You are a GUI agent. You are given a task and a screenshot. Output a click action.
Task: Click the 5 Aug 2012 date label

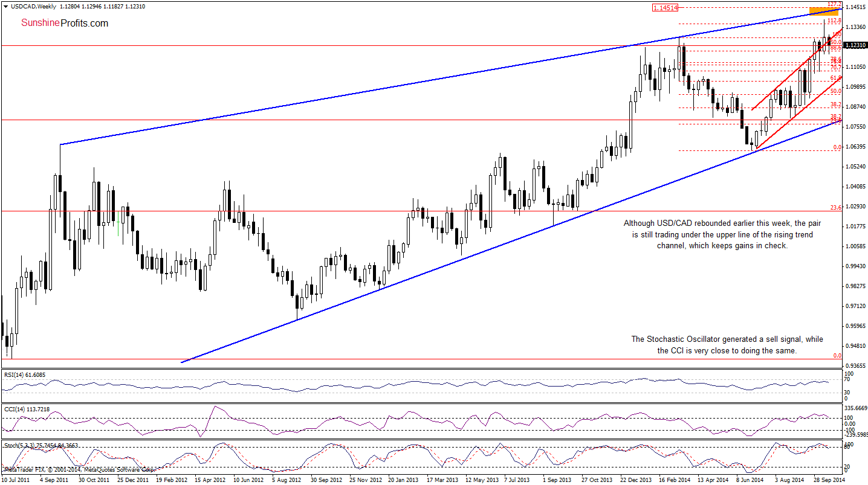tap(287, 480)
